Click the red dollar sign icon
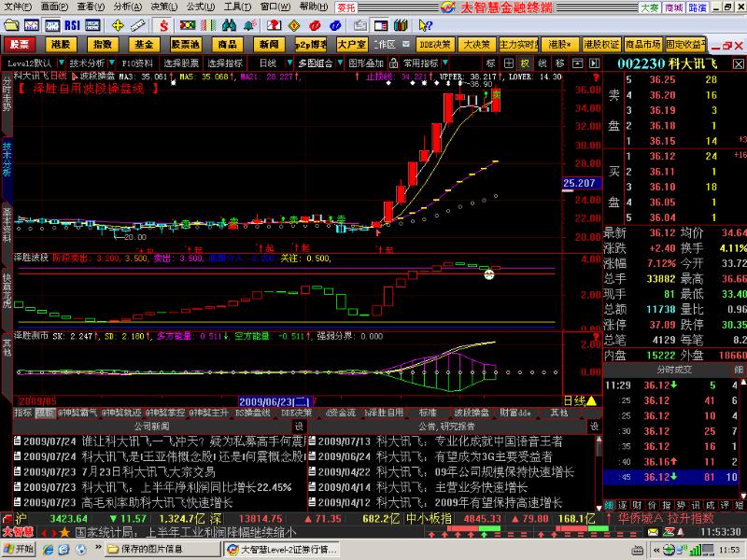 (164, 25)
